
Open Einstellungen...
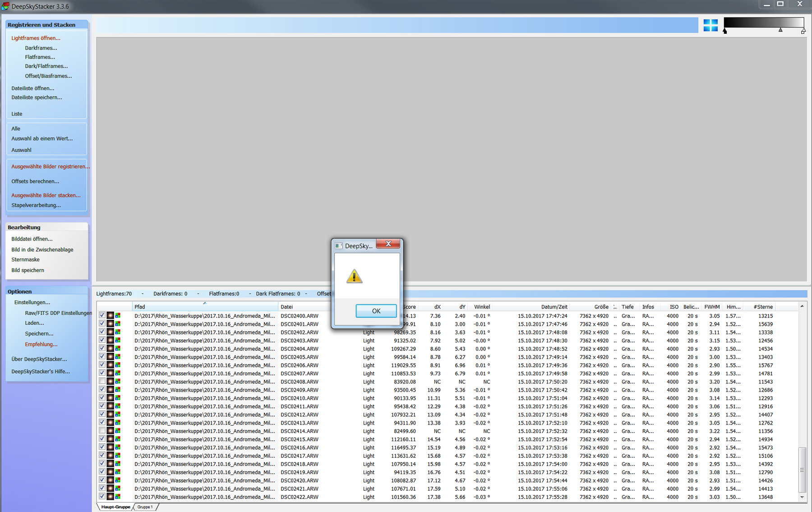click(x=32, y=302)
